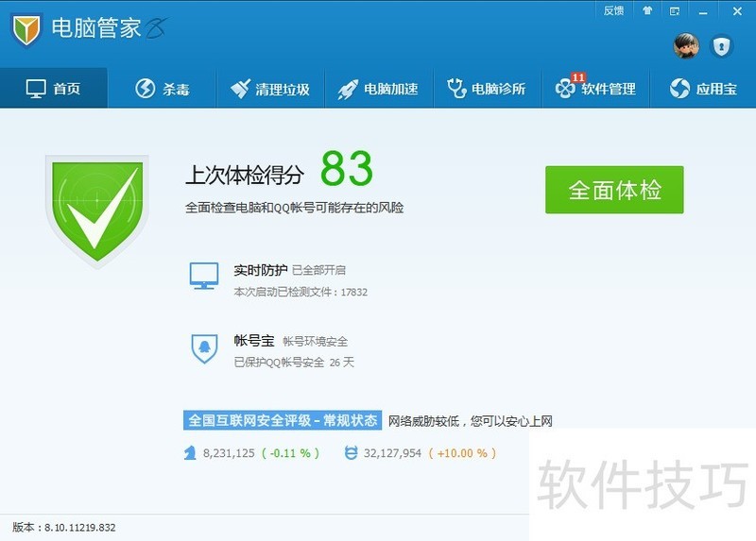Click the line 已保护QQ帐号安全 26 天
This screenshot has width=756, height=541.
pyautogui.click(x=294, y=363)
